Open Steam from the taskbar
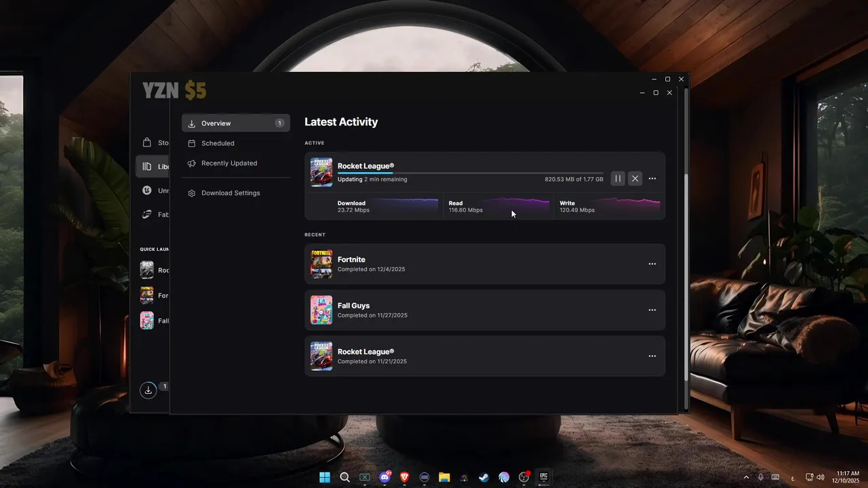Viewport: 868px width, 488px height. click(484, 477)
